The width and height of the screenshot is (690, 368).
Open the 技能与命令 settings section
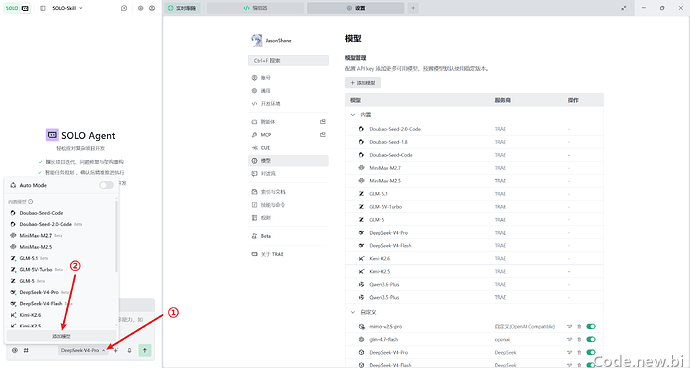(x=288, y=205)
